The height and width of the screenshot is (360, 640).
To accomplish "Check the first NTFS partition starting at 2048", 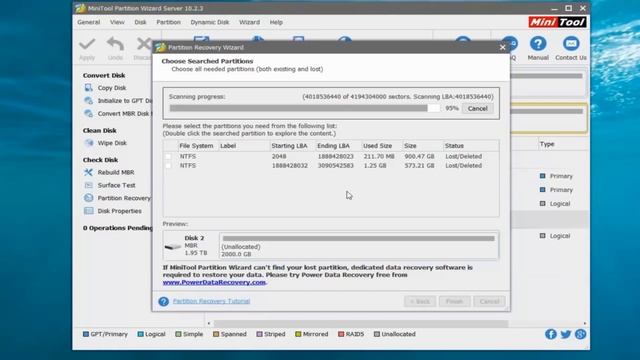I will pos(168,156).
